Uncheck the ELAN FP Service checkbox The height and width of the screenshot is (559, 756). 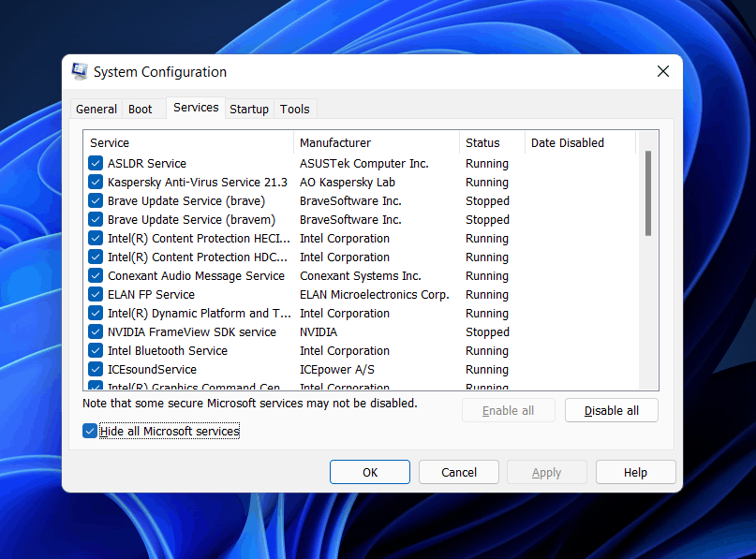96,295
